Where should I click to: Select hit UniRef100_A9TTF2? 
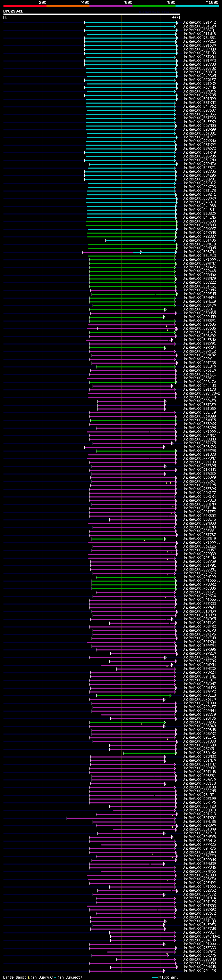pyautogui.click(x=199, y=512)
